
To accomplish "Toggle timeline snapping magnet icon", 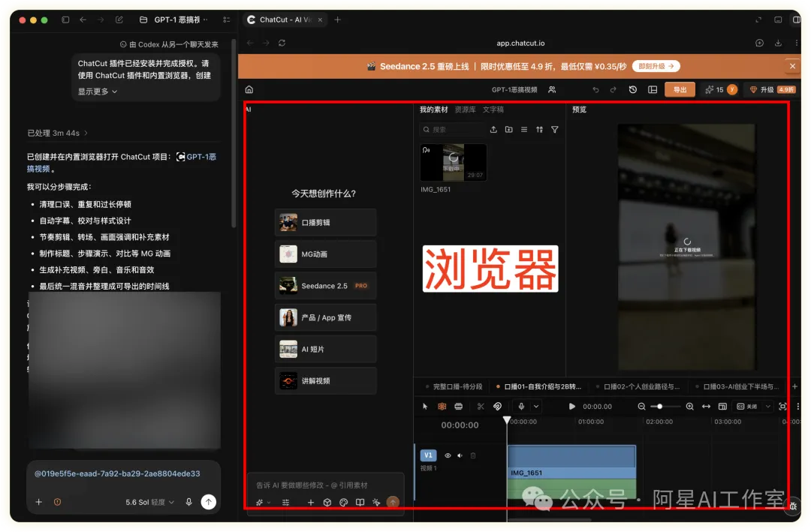I will coord(497,407).
